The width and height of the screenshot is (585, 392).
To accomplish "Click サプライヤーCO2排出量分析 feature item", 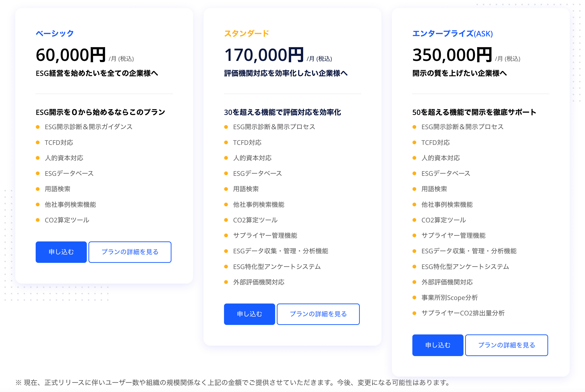I will coord(463,313).
